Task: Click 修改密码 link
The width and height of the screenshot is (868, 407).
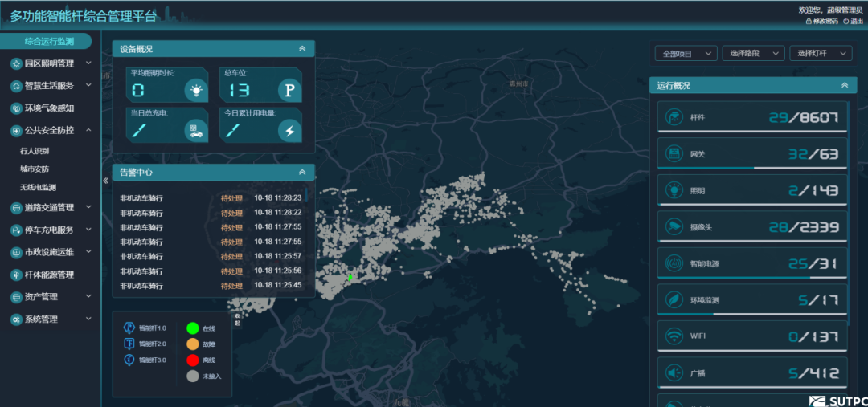Action: tap(822, 21)
